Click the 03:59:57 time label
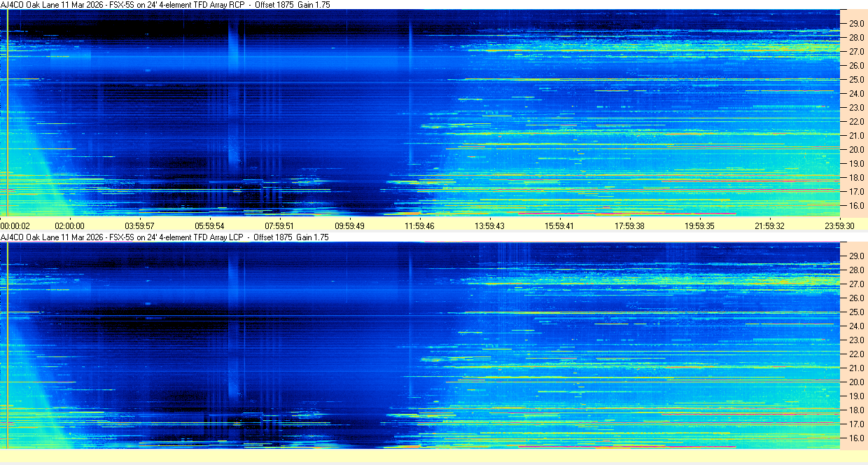This screenshot has width=868, height=465. (139, 225)
